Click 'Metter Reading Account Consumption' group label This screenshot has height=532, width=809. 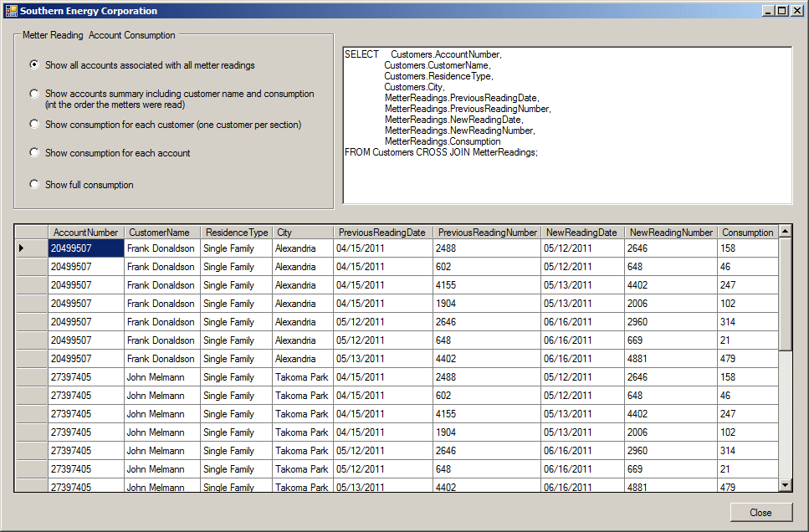(x=99, y=35)
